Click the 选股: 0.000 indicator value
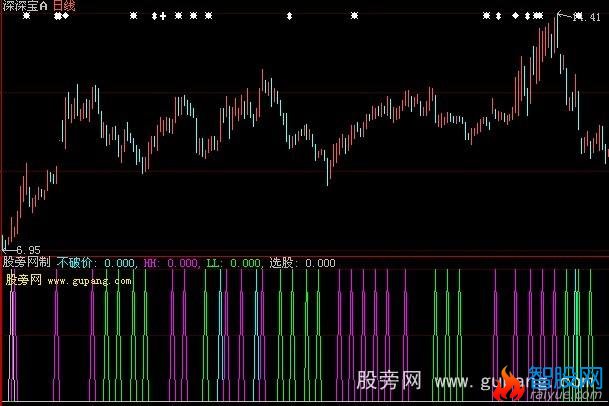 [303, 263]
